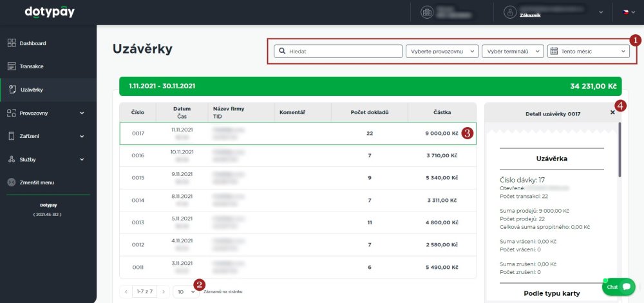Click amount 5 490,00 Kč

(x=442, y=268)
